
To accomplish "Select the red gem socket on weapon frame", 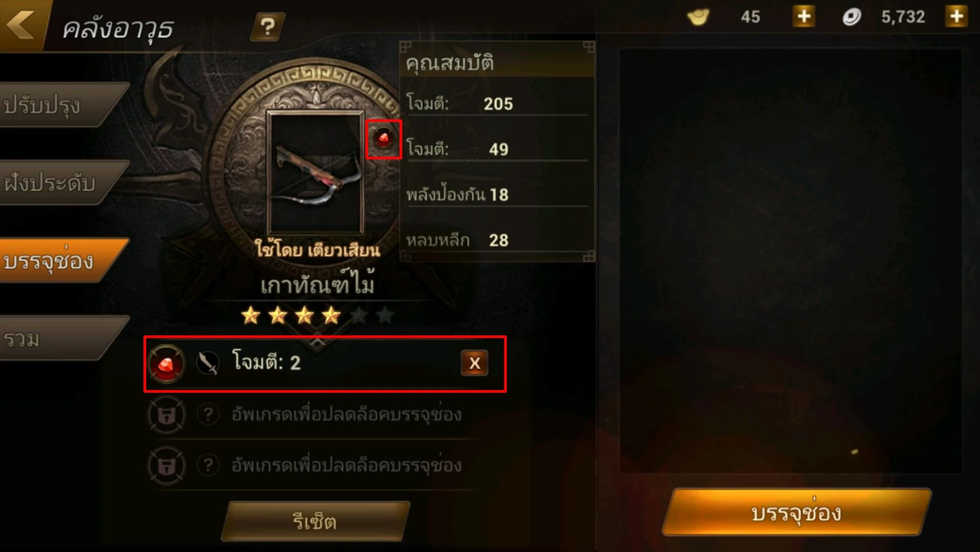I will 384,139.
